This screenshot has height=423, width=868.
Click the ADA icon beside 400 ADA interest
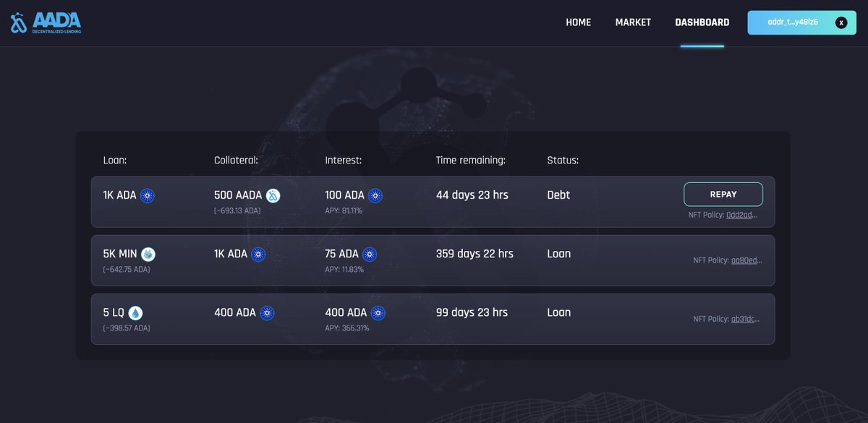click(x=378, y=313)
